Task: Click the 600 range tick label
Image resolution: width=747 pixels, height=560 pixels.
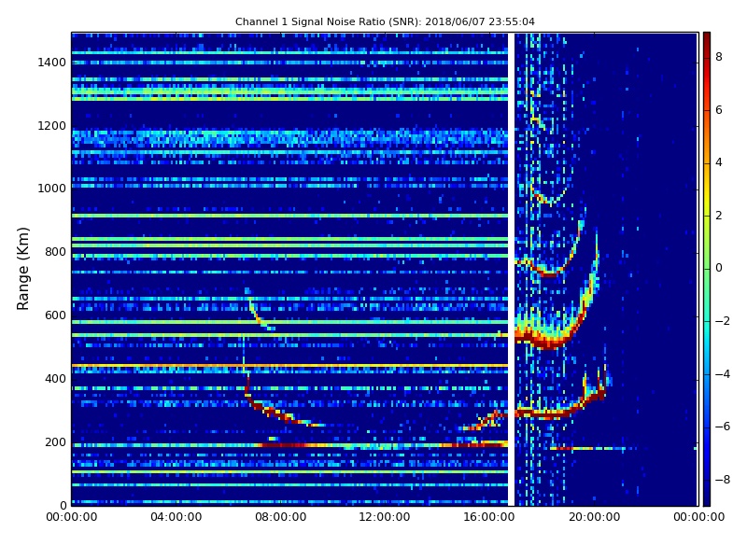Action: tap(55, 315)
